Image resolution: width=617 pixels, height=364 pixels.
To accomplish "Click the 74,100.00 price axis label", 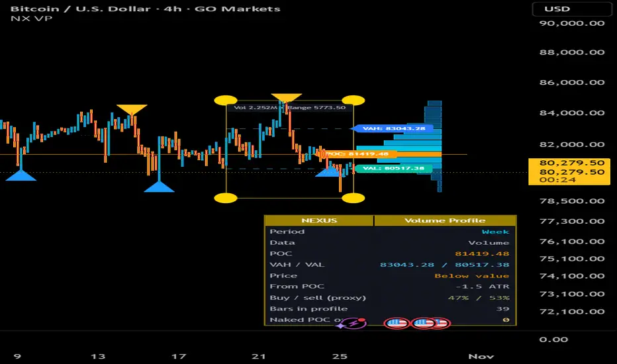I will [x=572, y=276].
